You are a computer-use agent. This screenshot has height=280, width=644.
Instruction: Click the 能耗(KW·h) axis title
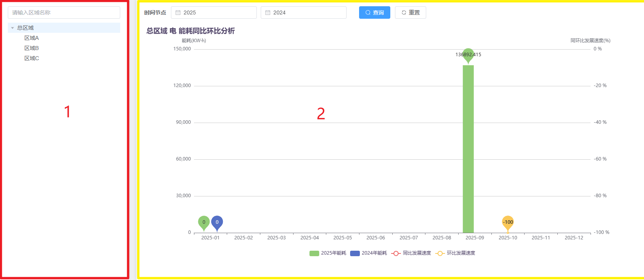(194, 41)
